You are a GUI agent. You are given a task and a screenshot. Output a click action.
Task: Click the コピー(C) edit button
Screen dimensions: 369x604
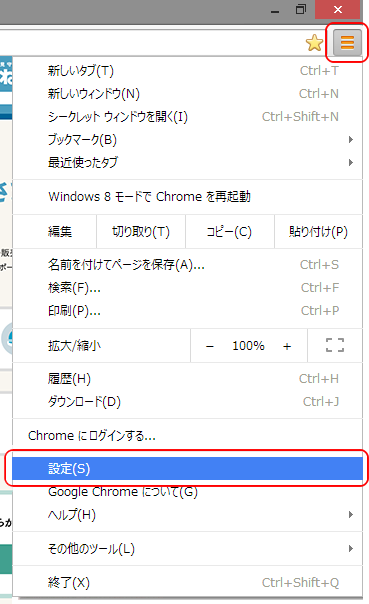pos(230,232)
